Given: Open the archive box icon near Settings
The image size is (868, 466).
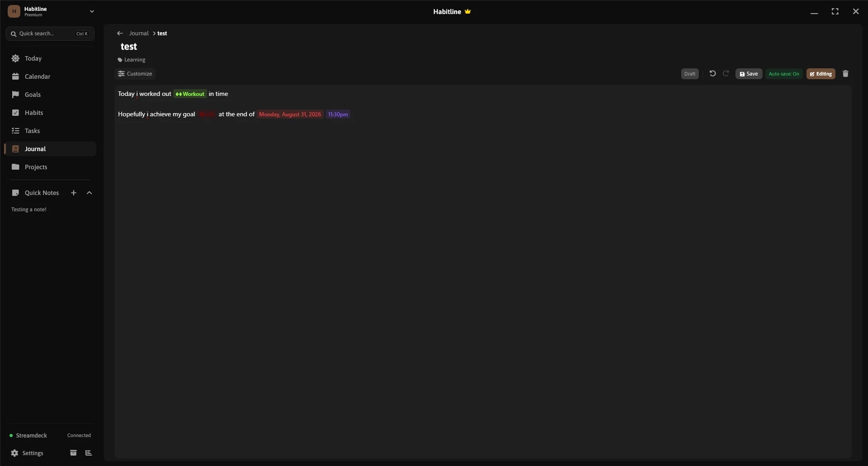Looking at the screenshot, I should tap(73, 453).
